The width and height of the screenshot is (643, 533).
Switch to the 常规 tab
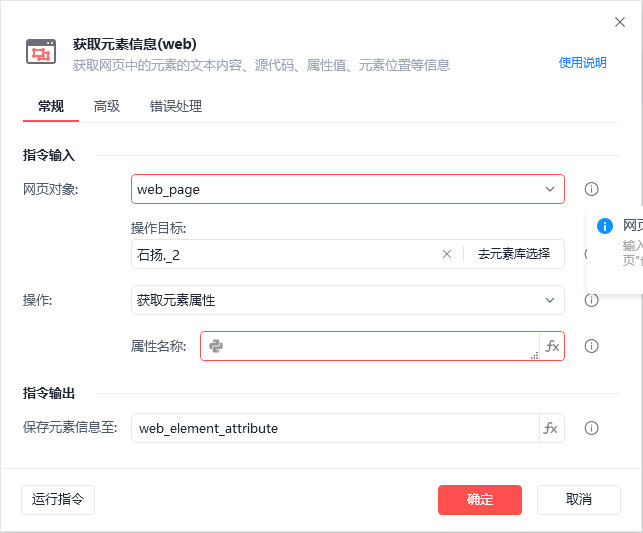point(51,106)
